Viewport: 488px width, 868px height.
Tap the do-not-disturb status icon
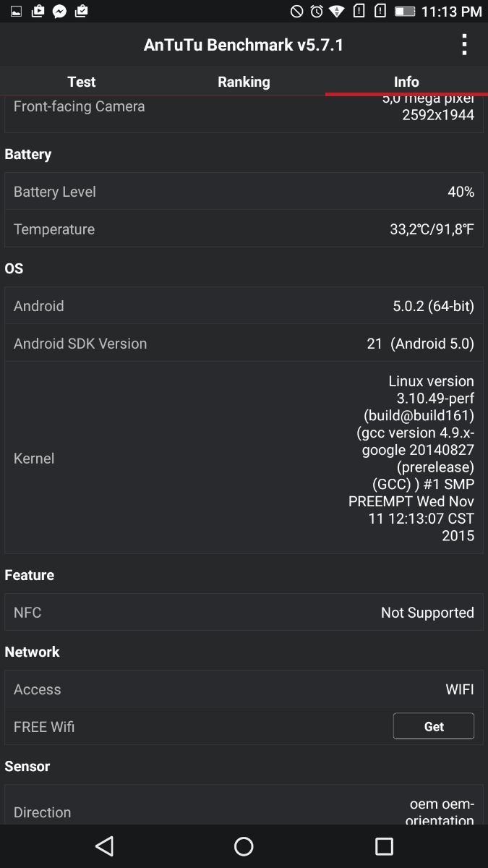pyautogui.click(x=296, y=11)
